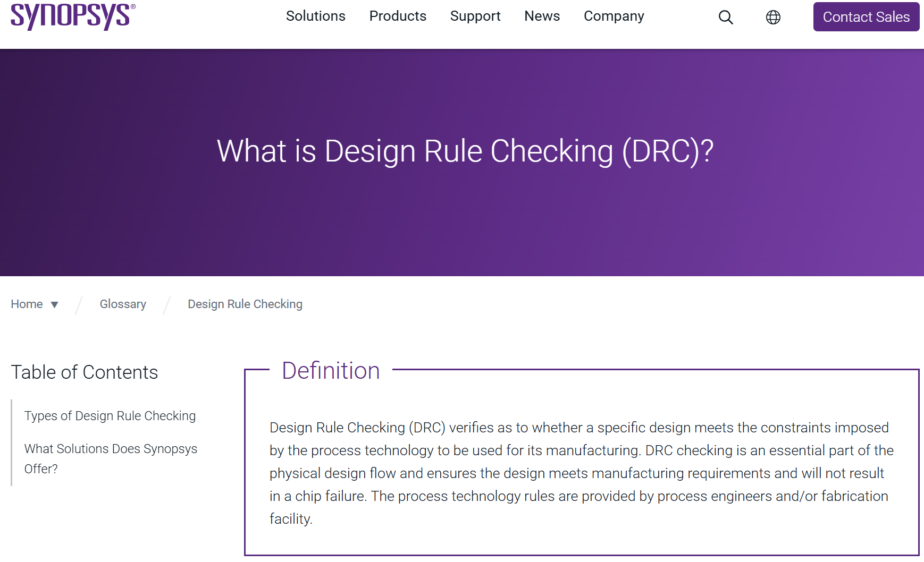This screenshot has height=562, width=924.
Task: Open the site search icon
Action: click(726, 18)
